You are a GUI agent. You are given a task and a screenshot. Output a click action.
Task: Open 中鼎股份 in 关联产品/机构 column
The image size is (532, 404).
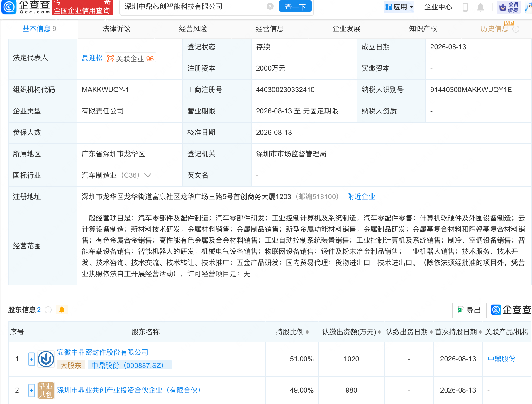point(501,359)
